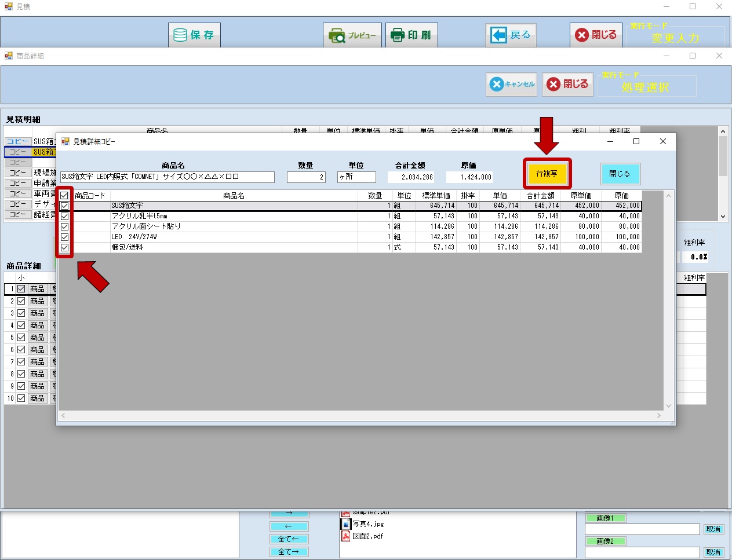Select the アクリル面シート貼り row
Viewport: 732px width, 560px height.
(x=232, y=226)
